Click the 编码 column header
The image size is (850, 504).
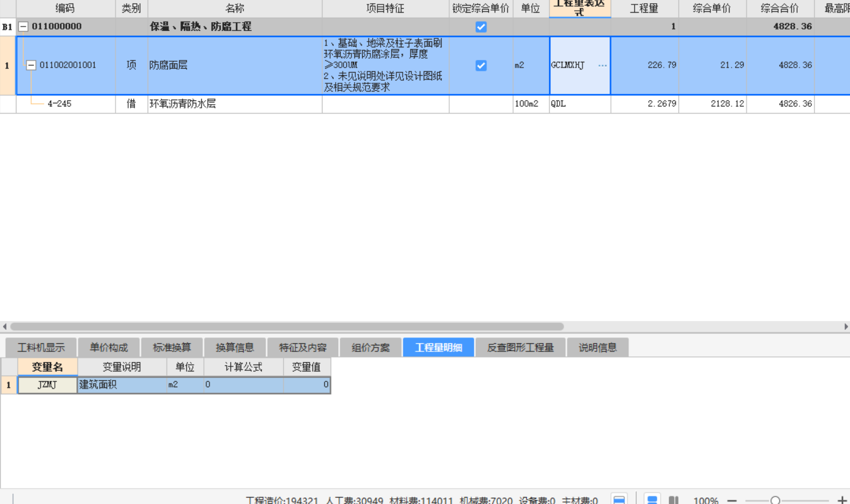coord(66,9)
